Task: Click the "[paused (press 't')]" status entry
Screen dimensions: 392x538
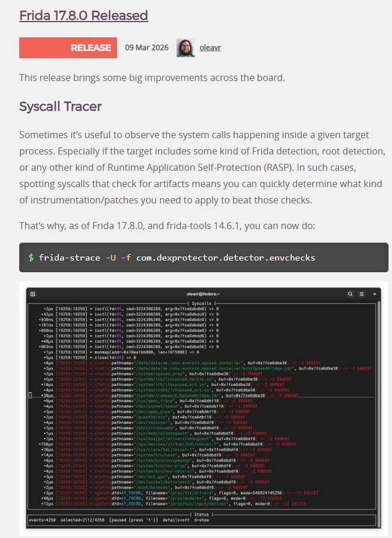Action: point(134,520)
